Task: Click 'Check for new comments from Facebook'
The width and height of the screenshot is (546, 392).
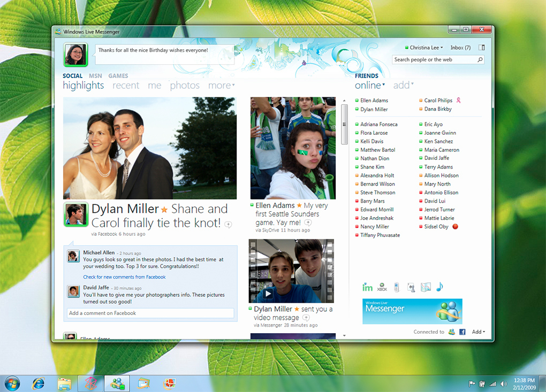Action: (124, 277)
